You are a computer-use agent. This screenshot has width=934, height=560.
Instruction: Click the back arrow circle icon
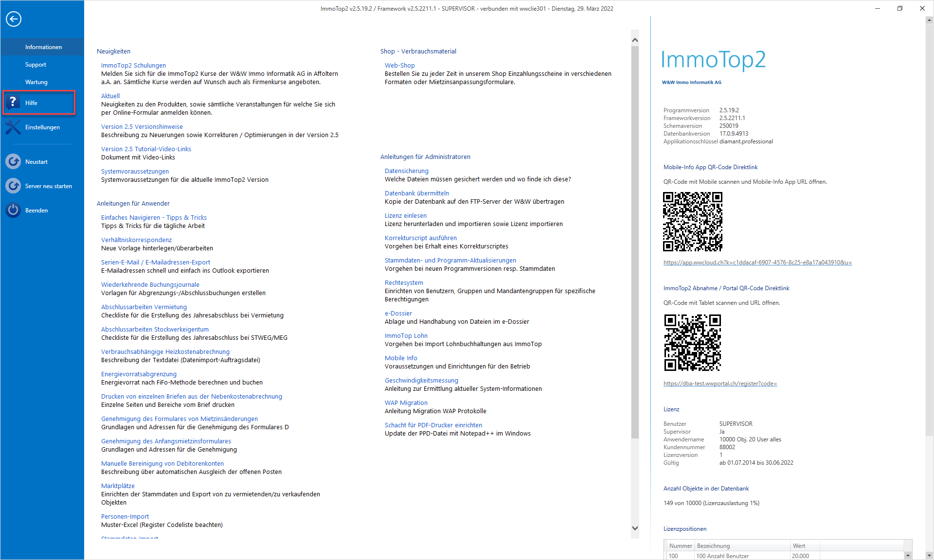point(14,19)
